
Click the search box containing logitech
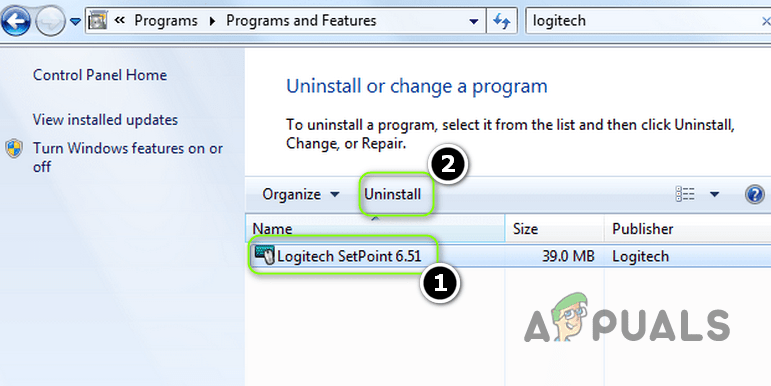click(x=644, y=21)
